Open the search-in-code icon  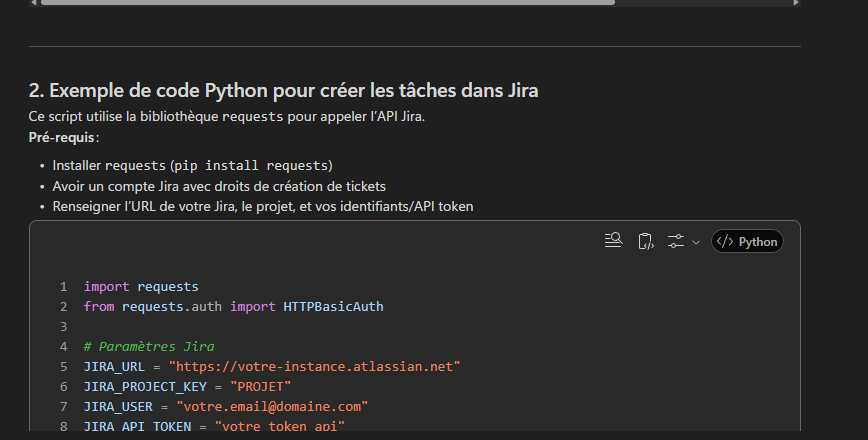click(x=614, y=241)
